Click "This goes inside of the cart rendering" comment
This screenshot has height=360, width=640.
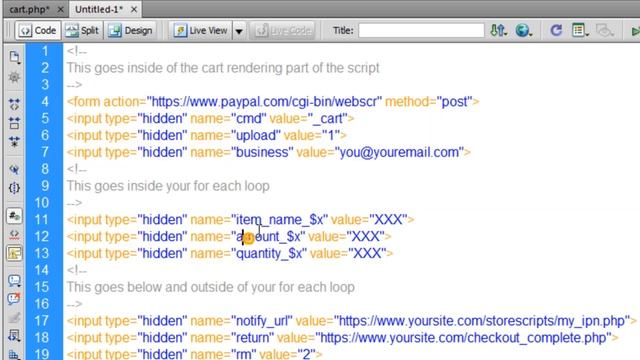click(223, 68)
